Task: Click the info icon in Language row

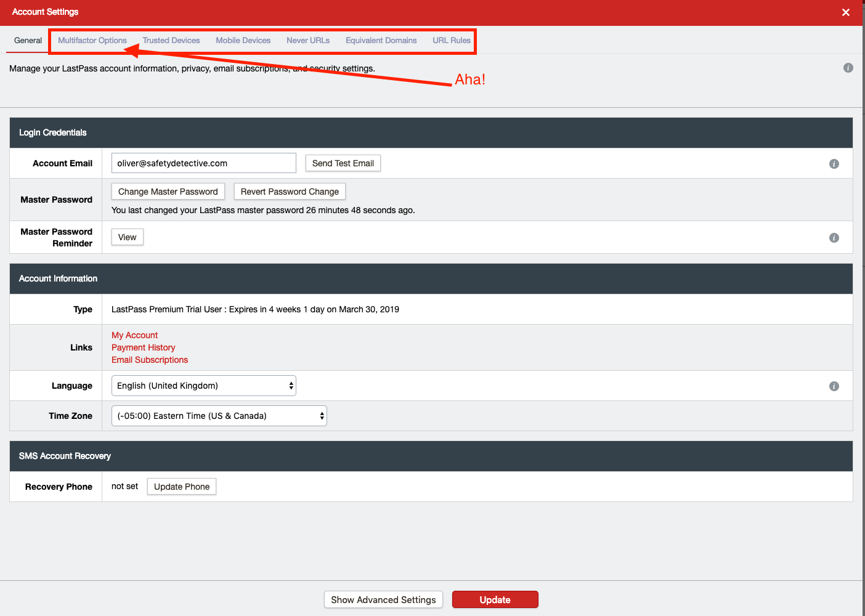Action: pyautogui.click(x=834, y=386)
